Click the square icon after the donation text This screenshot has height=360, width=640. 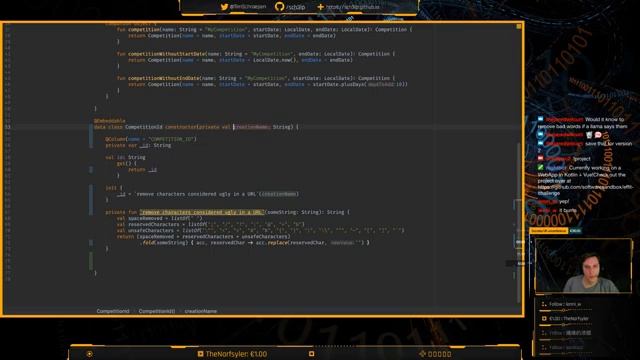[311, 354]
